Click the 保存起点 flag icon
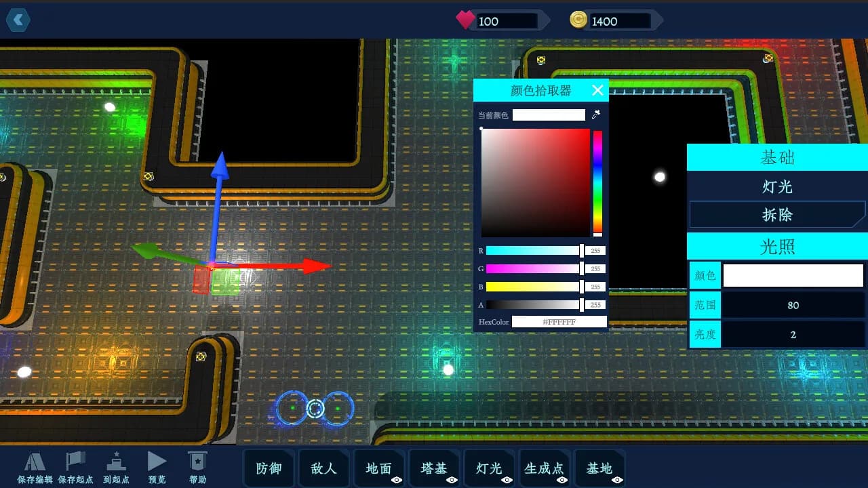This screenshot has width=868, height=488. 75,462
